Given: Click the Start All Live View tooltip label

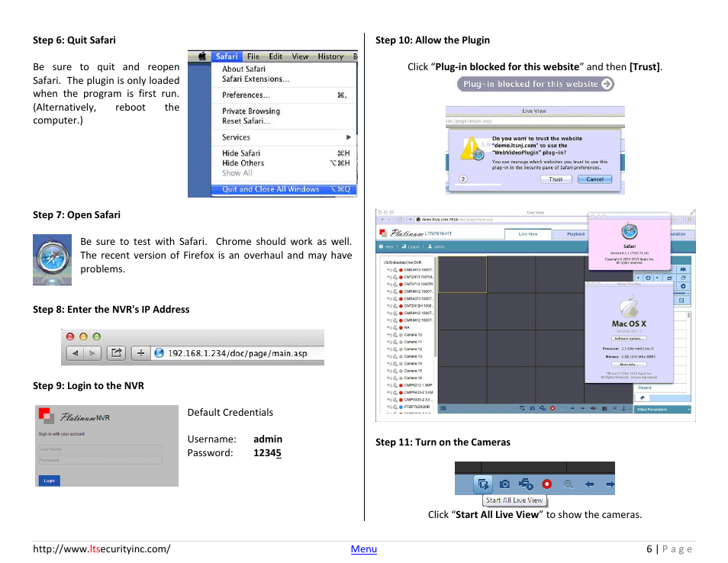Looking at the screenshot, I should coord(514,500).
